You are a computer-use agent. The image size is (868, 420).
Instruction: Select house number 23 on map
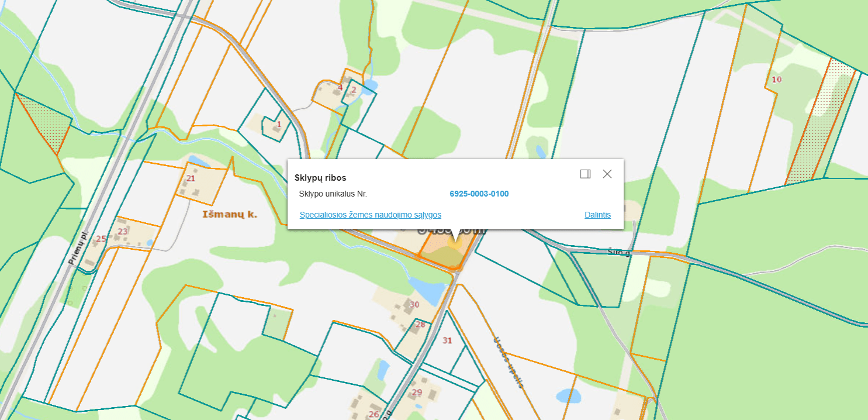[123, 232]
